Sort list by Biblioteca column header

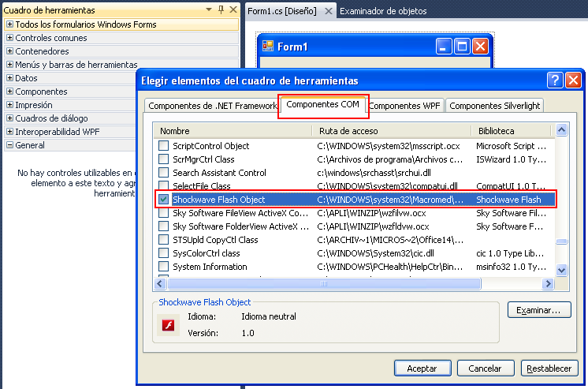tap(511, 131)
